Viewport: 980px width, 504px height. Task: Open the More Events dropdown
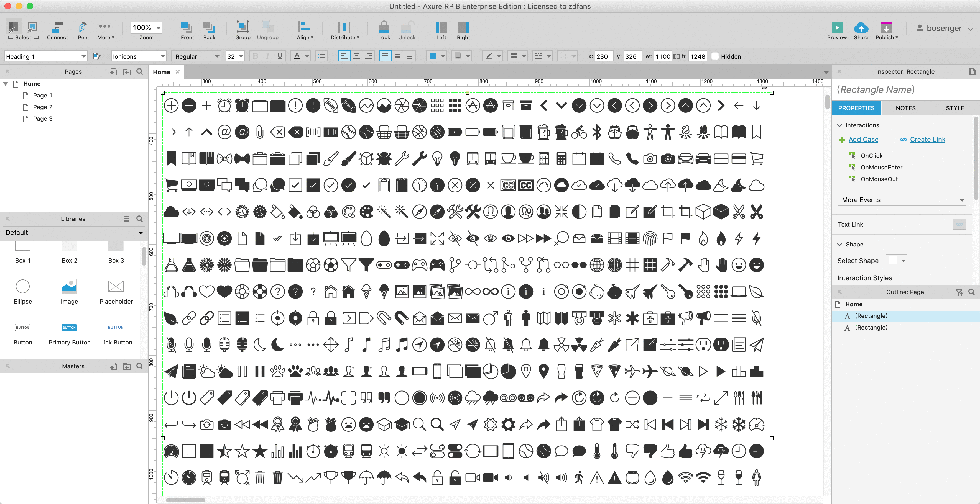point(902,200)
